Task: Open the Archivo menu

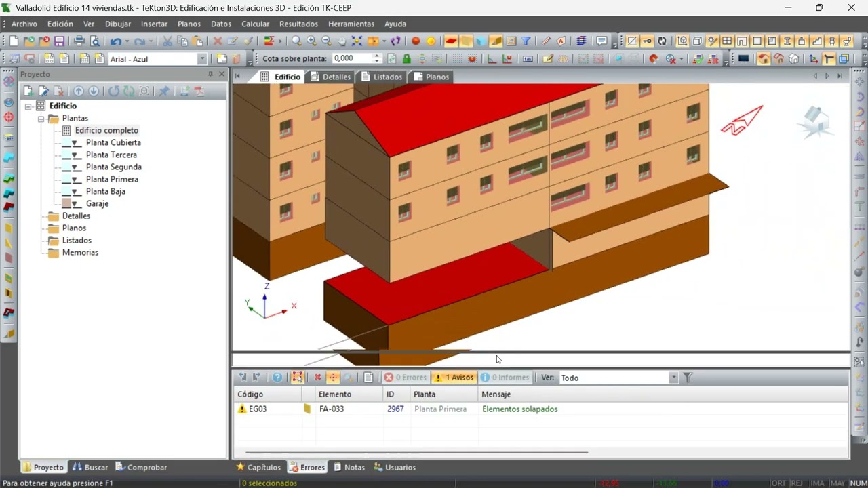Action: tap(24, 24)
